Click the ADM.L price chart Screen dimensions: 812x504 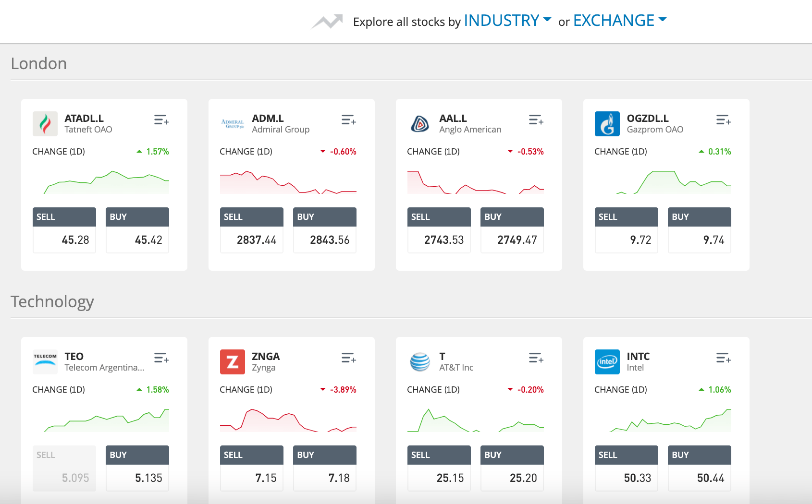[288, 182]
